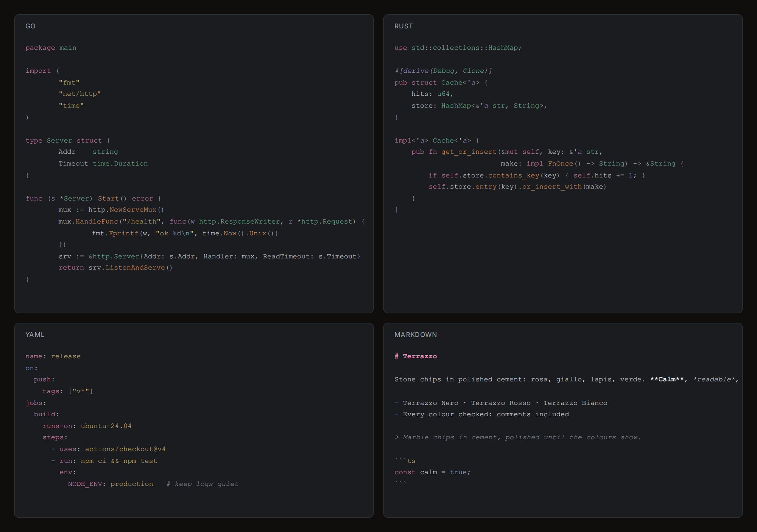Click the GO panel heading
The width and height of the screenshot is (757, 532).
(30, 26)
